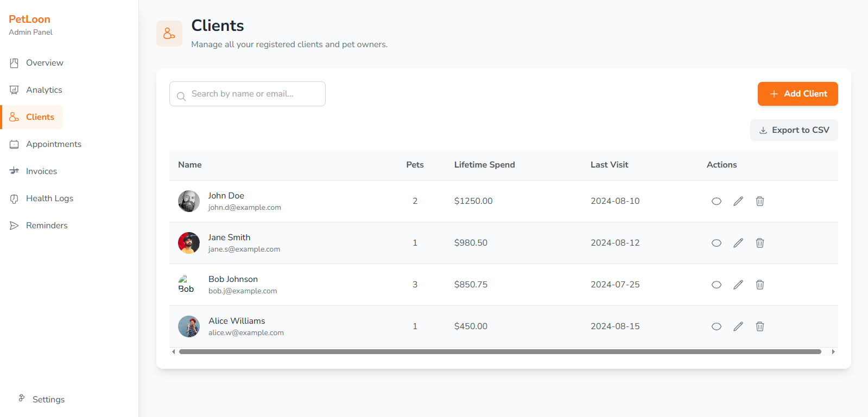
Task: Click the view icon for Alice Williams
Action: [717, 326]
